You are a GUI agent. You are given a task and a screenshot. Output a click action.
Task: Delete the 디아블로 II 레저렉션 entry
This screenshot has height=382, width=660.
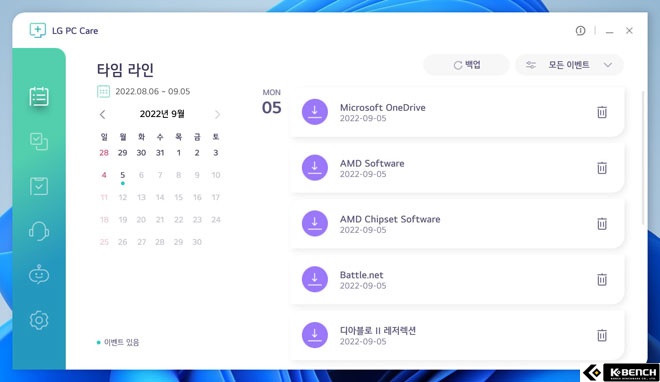[x=602, y=335]
